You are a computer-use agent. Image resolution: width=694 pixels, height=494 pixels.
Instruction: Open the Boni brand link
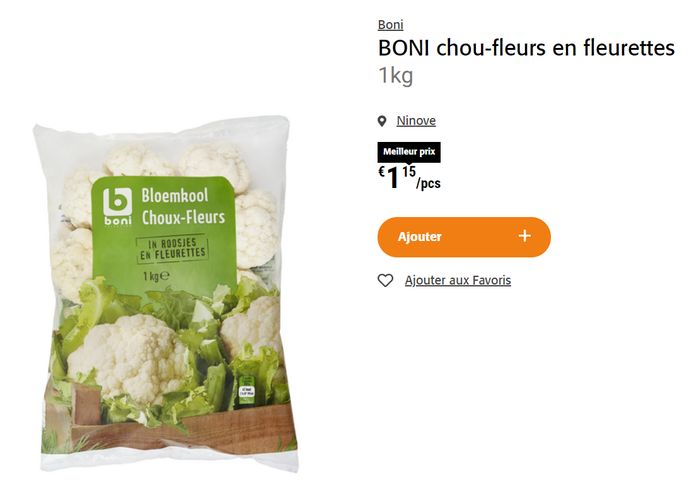coord(390,25)
